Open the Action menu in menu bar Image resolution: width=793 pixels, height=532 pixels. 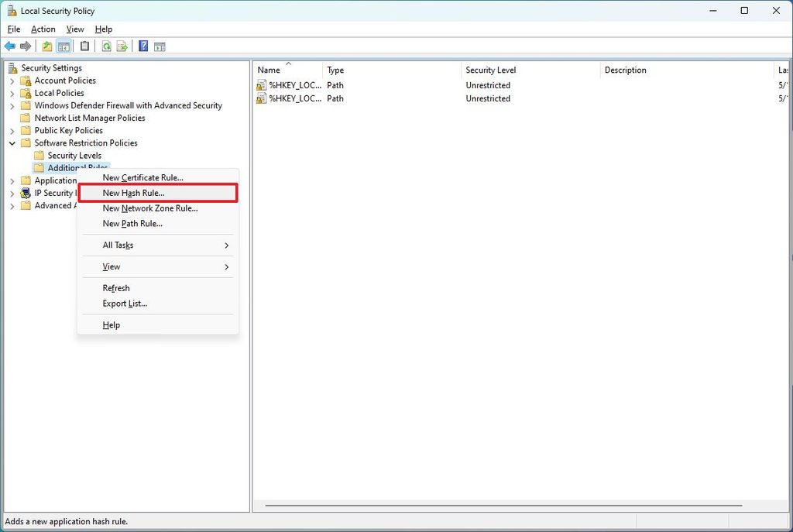[43, 29]
